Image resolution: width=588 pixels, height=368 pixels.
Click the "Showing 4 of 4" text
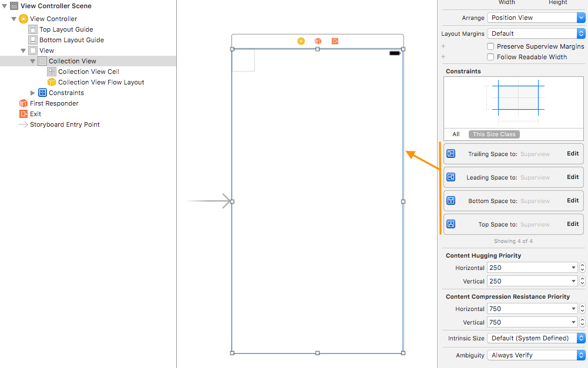(x=513, y=241)
